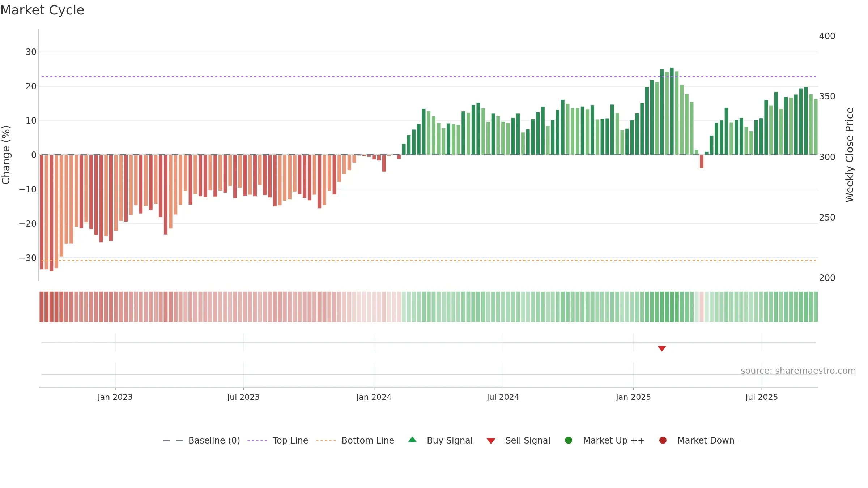Click the lowest red bar below the Bottom Line
This screenshot has width=868, height=488.
(51, 213)
